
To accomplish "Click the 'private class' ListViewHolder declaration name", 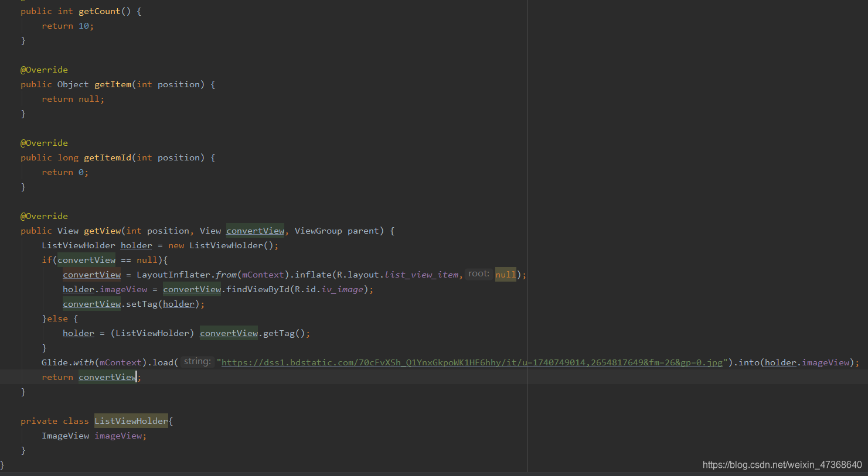I will tap(131, 421).
